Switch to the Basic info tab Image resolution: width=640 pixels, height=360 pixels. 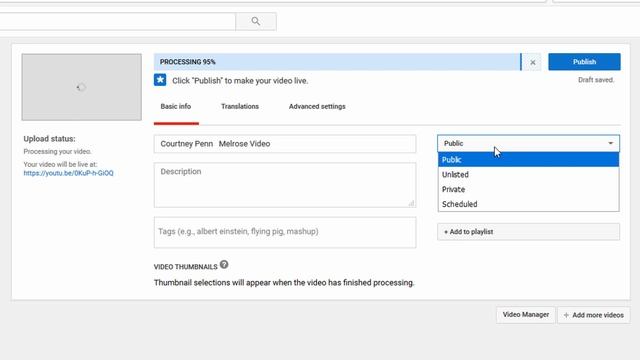(176, 107)
